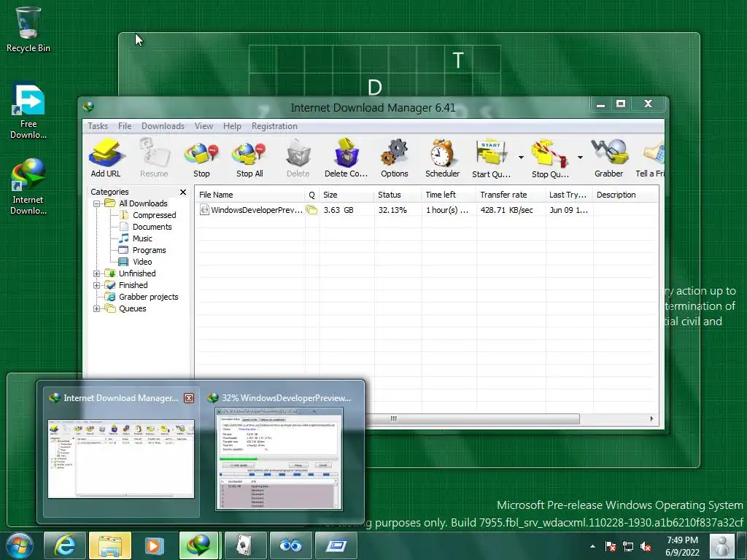Open Windows Media Player taskbar icon

155,545
